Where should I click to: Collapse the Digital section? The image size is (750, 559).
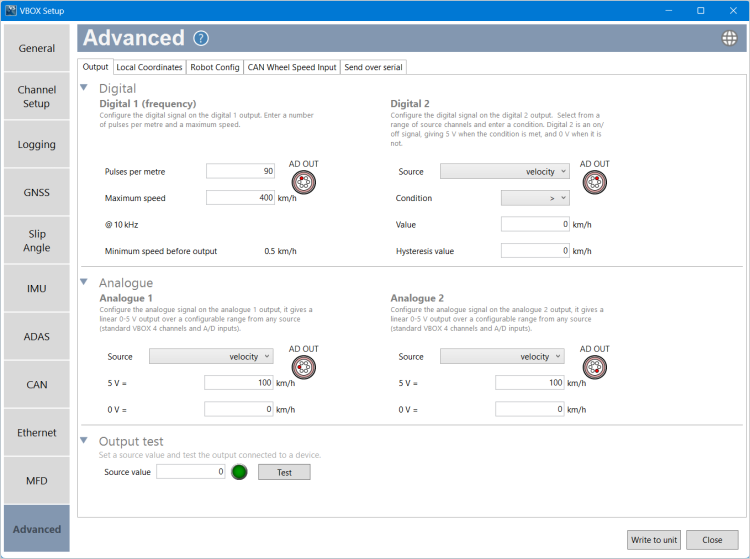point(84,88)
